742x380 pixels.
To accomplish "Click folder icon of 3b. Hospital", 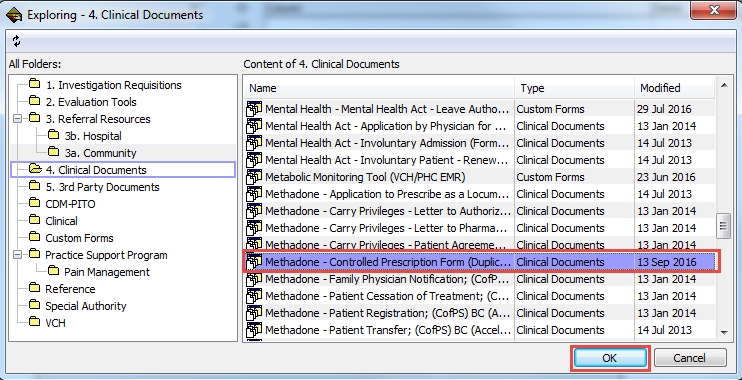I will 53,135.
